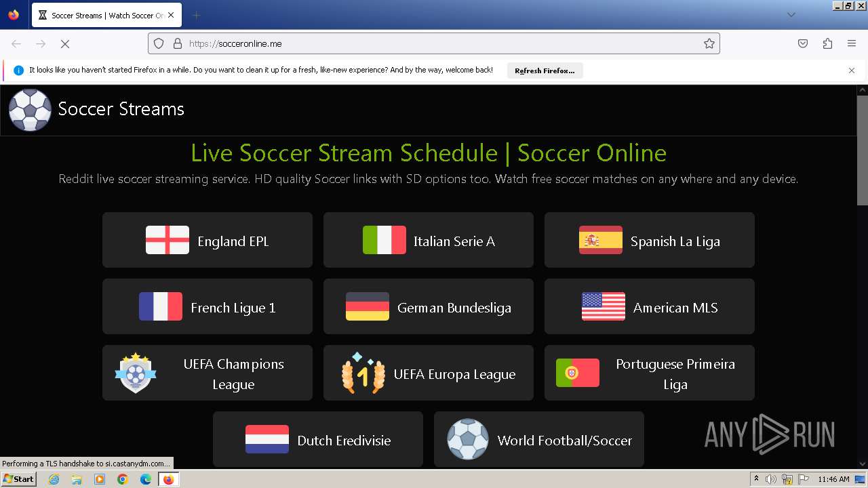Open the volume speaker tray icon

tap(771, 479)
